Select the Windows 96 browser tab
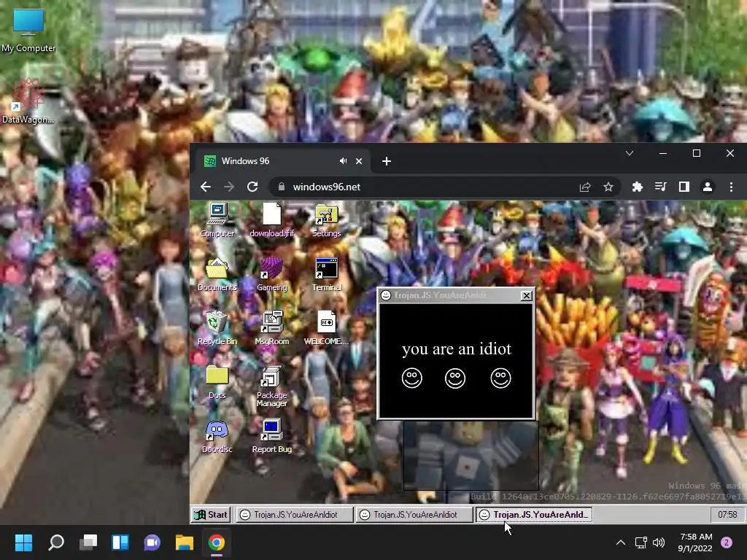 pos(284,161)
